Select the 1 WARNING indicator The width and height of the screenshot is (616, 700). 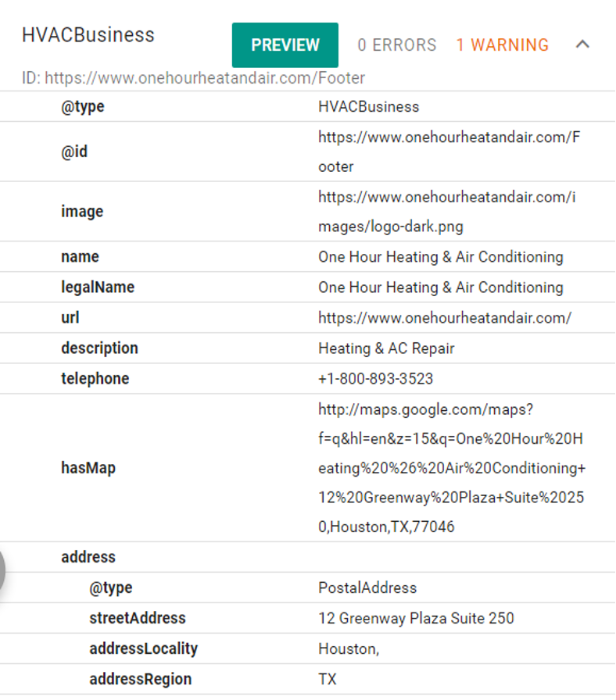coord(503,45)
